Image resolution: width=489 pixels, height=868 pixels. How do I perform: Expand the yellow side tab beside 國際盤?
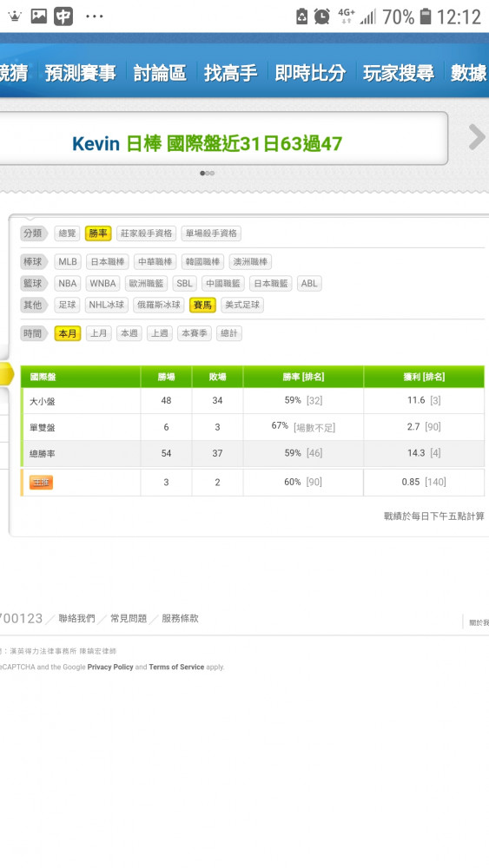[7, 375]
